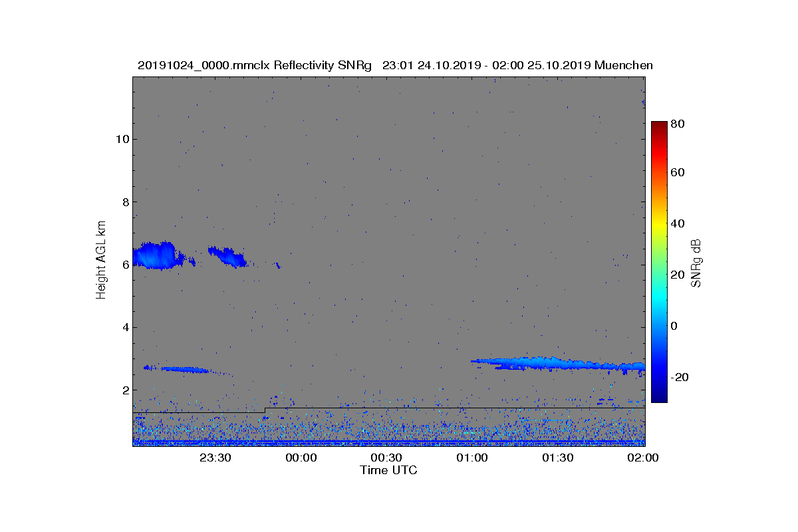
Task: Click the 01:30 time tick label
Action: pos(558,458)
